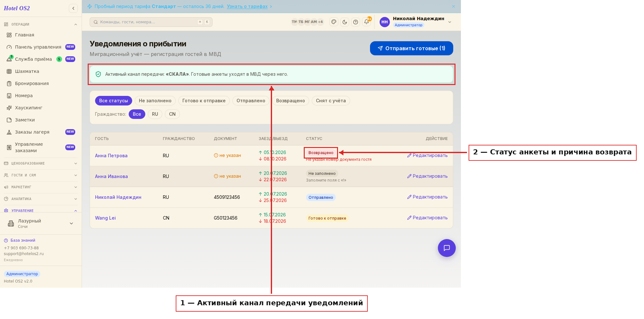644x319 pixels.
Task: Open Хаускипинг sidebar item
Action: point(41,108)
